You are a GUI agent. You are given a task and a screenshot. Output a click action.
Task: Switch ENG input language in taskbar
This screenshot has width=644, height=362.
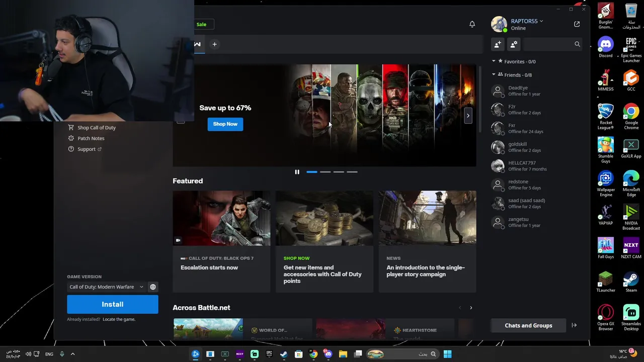pyautogui.click(x=49, y=354)
